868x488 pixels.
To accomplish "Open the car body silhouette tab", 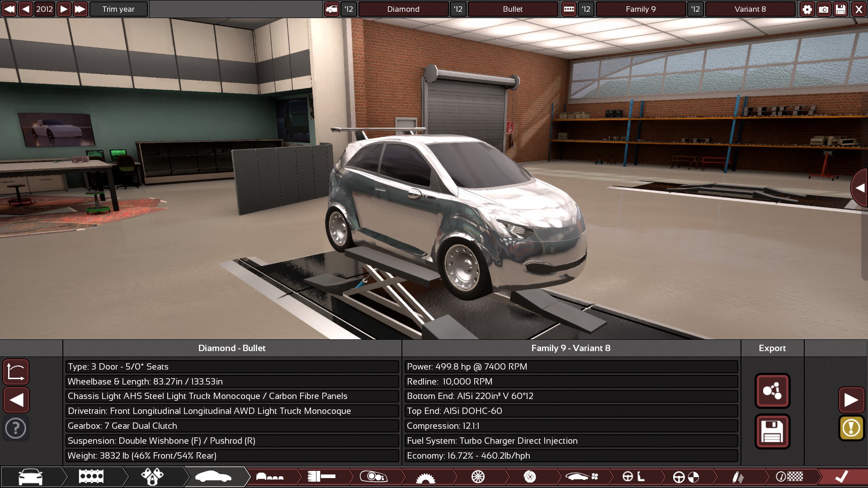I will 213,477.
